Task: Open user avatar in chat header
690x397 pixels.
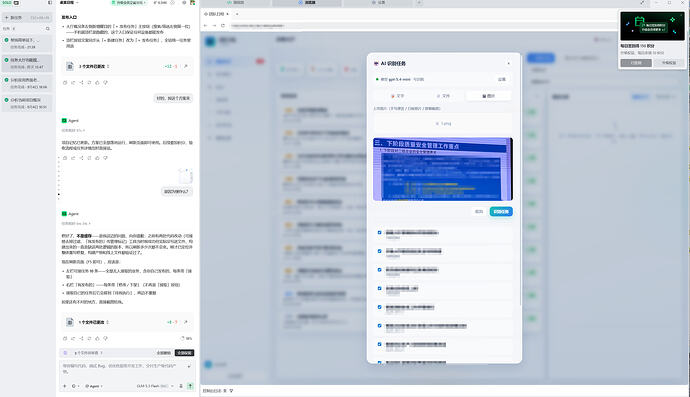Action: click(x=192, y=3)
